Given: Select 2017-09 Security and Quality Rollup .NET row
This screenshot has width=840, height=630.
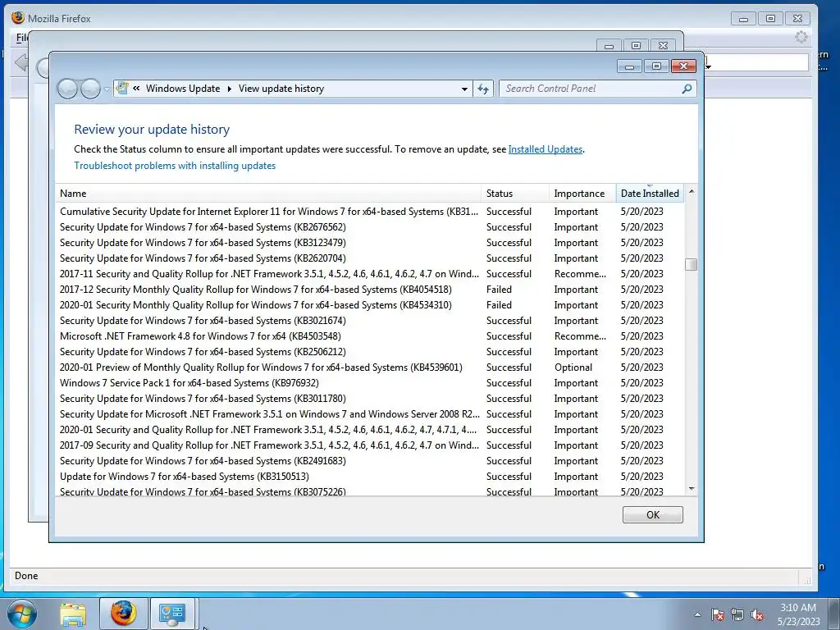Looking at the screenshot, I should tap(370, 445).
